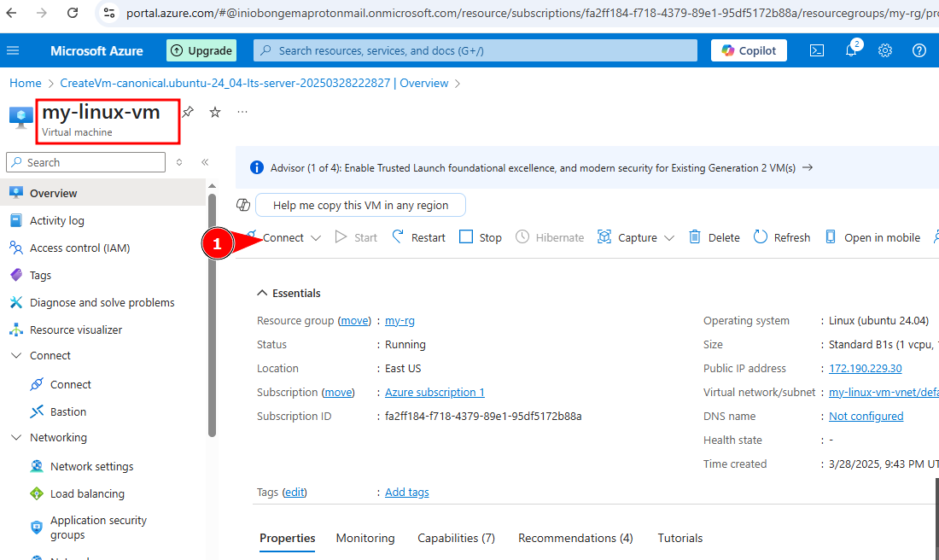Collapse the Essentials section
Viewport: 939px width, 560px height.
click(262, 293)
